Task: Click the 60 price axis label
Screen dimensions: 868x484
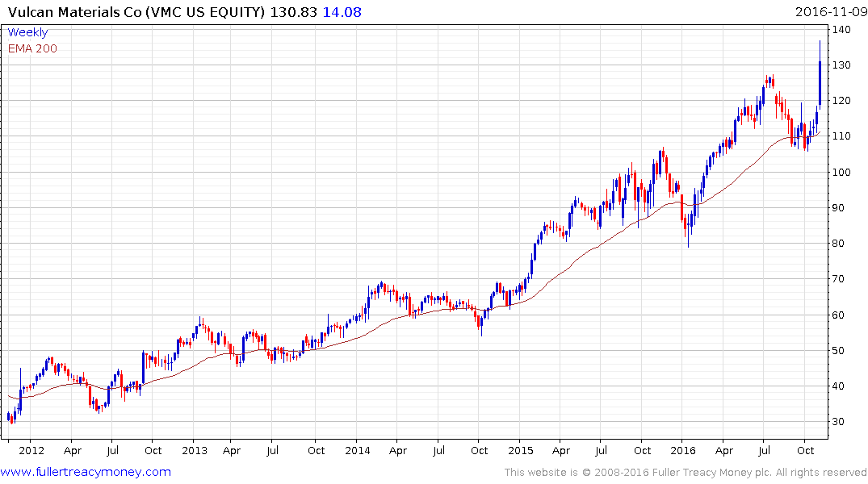Action: (x=838, y=315)
